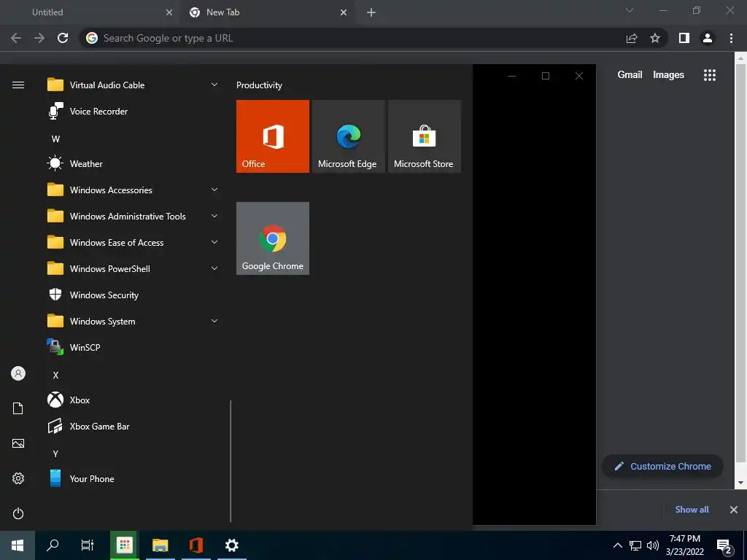Viewport: 747px width, 560px height.
Task: Open the Weather app
Action: click(x=133, y=164)
